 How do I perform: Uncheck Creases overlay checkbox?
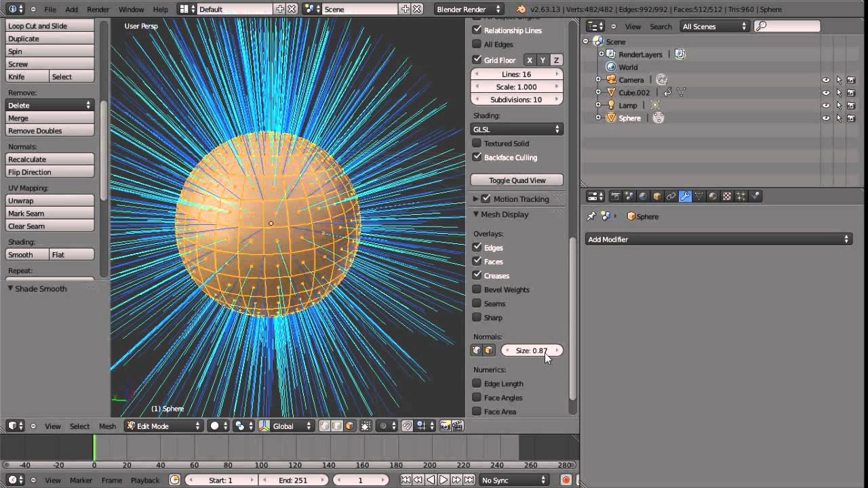477,276
